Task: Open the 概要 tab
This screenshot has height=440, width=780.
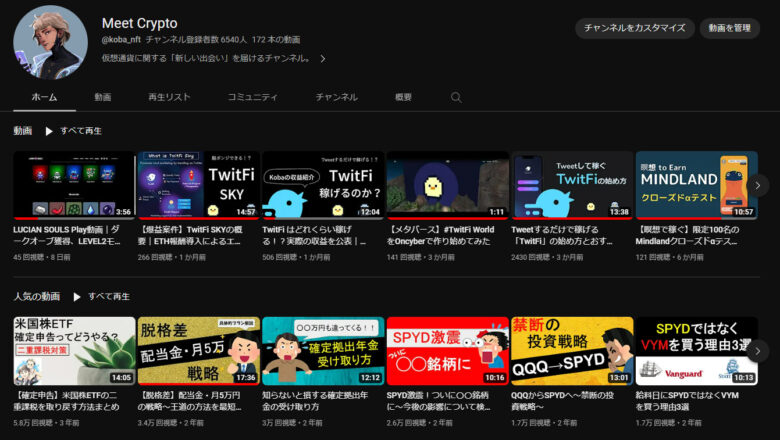Action: (403, 97)
